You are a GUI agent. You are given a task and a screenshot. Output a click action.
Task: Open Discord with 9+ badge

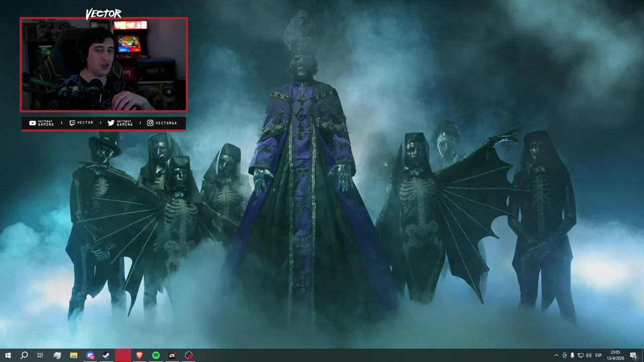pyautogui.click(x=90, y=355)
